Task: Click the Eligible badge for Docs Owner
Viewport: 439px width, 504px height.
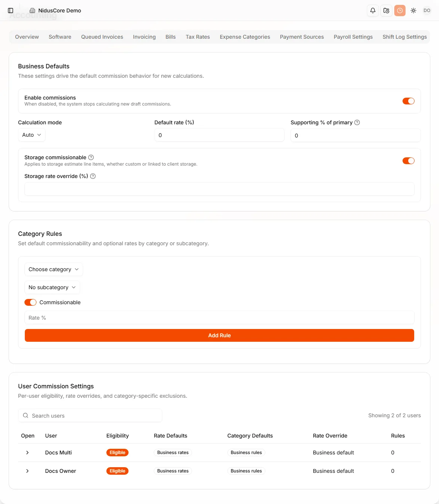Action: pyautogui.click(x=117, y=471)
